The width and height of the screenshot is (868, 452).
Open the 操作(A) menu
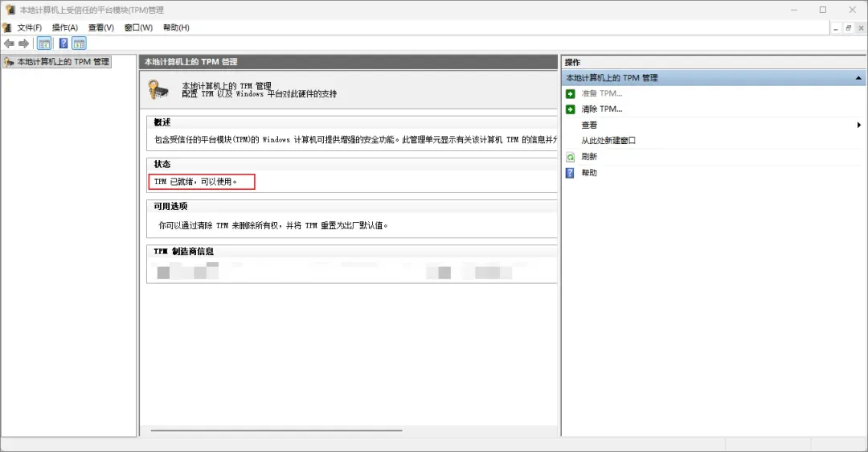click(65, 27)
